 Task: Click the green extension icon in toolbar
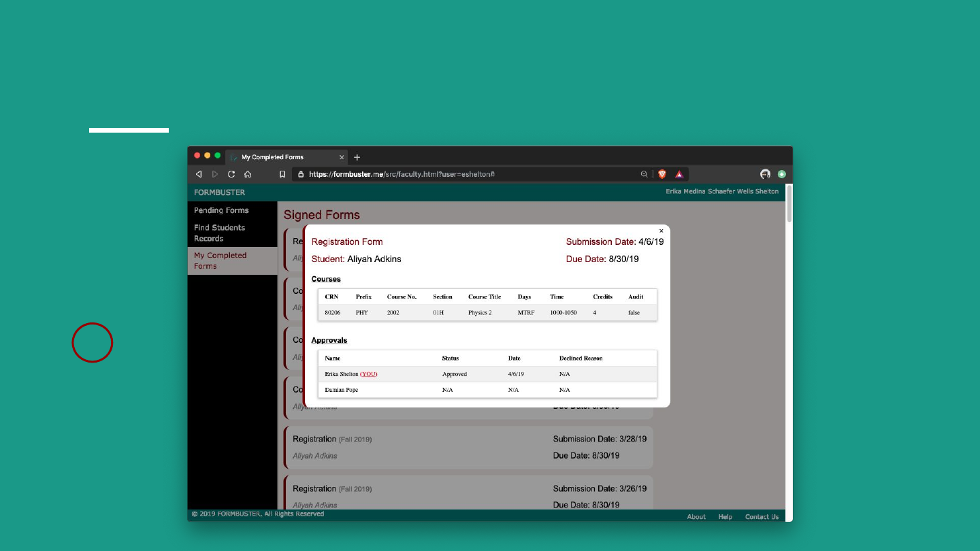click(782, 174)
